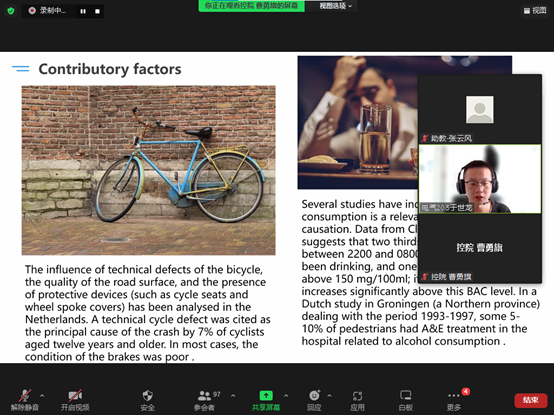Expand arrow next to 参会者

pyautogui.click(x=233, y=396)
